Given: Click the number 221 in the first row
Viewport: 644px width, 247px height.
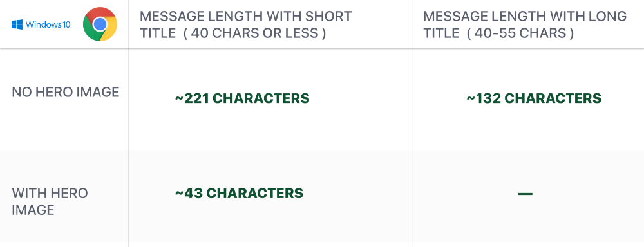Looking at the screenshot, I should coord(196,98).
